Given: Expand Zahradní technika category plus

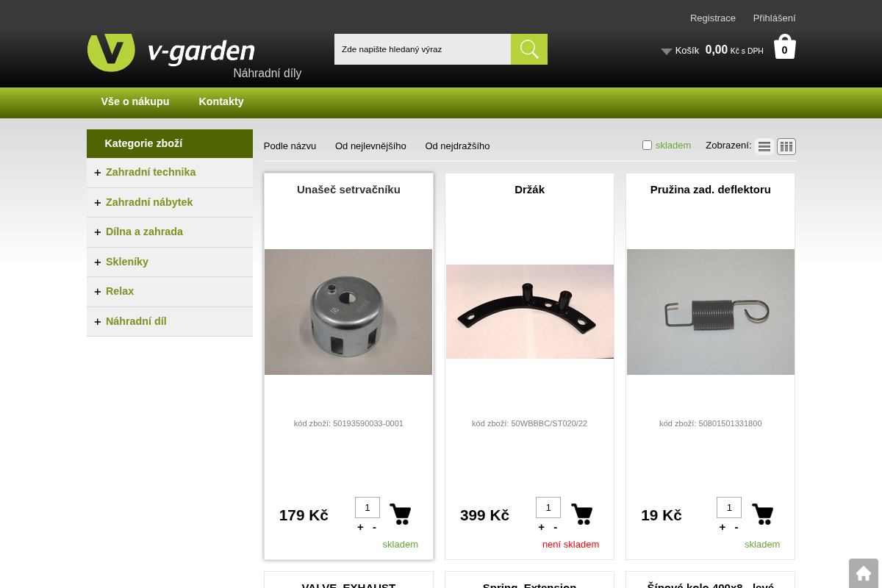Looking at the screenshot, I should (97, 173).
